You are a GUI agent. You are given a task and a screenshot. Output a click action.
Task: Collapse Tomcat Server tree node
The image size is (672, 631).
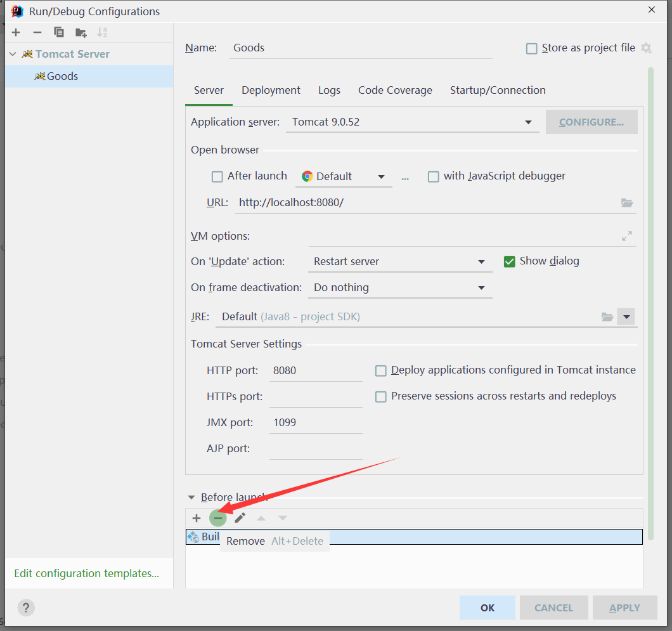tap(13, 54)
